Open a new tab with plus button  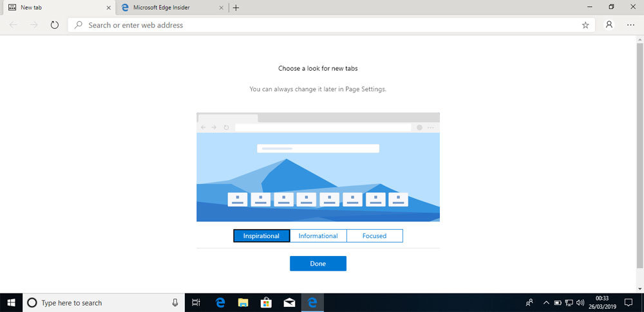(x=236, y=8)
